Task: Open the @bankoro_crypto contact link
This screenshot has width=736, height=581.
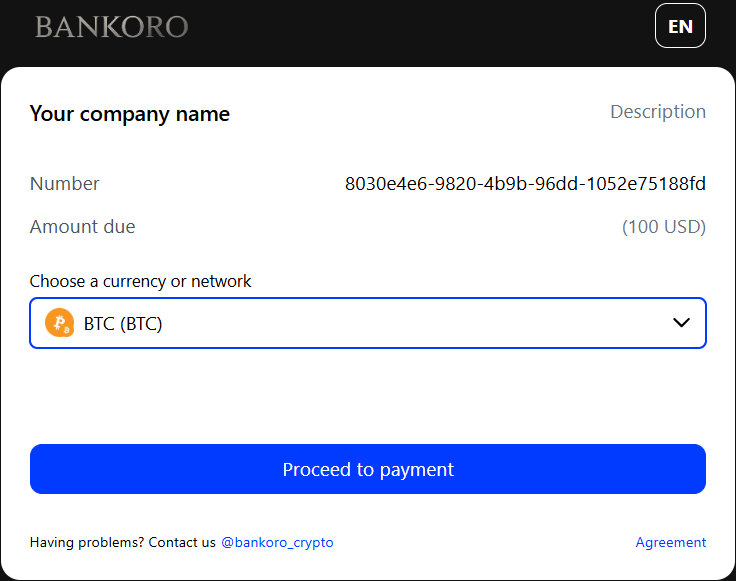Action: tap(277, 542)
